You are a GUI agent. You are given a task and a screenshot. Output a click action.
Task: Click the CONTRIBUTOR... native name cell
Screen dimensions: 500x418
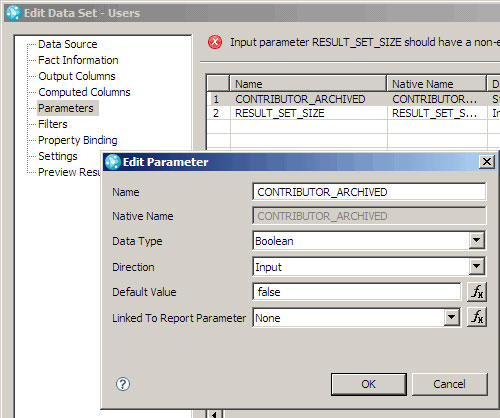point(437,99)
